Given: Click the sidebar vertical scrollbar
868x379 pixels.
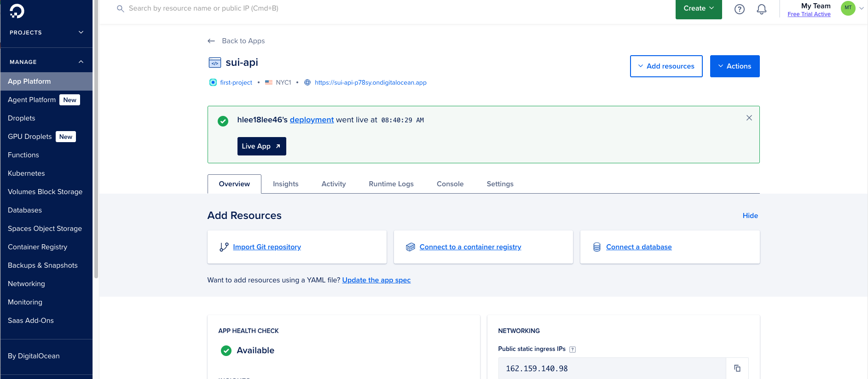Looking at the screenshot, I should click(96, 138).
